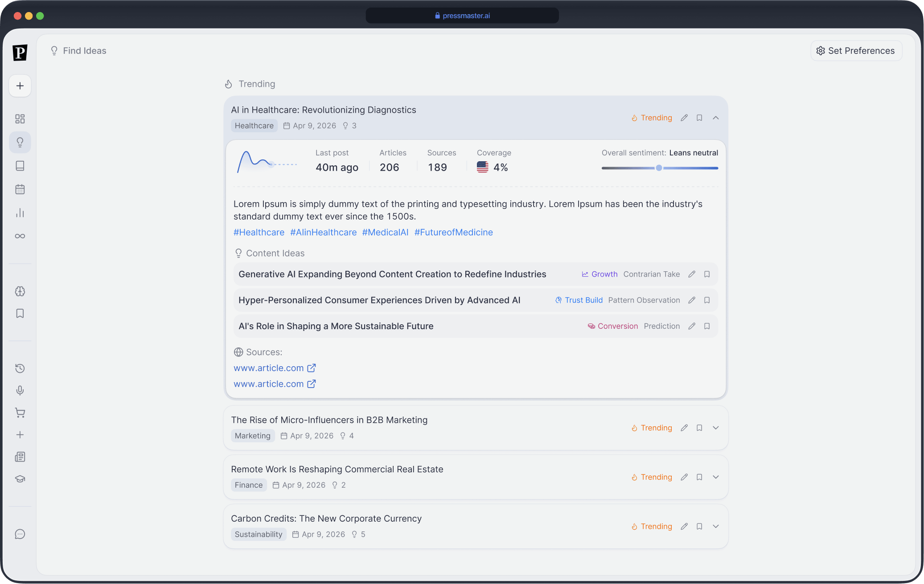
Task: Open Set Preferences
Action: click(856, 51)
